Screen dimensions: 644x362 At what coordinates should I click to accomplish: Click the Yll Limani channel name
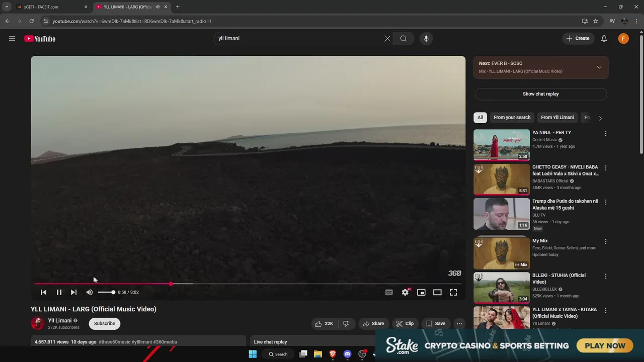60,321
